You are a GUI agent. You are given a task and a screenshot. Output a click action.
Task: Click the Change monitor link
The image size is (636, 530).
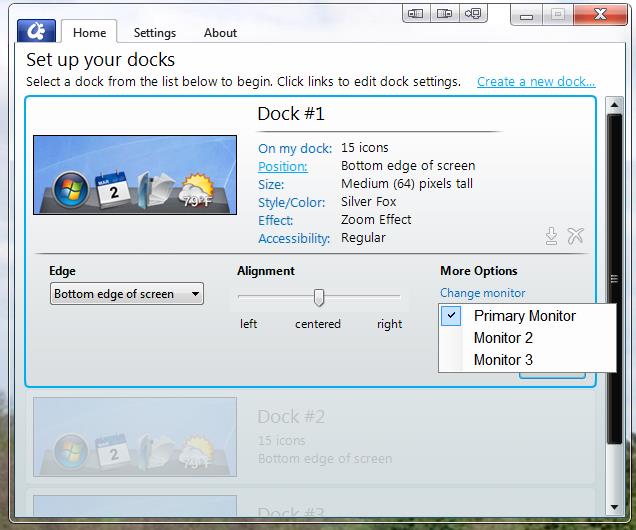tap(482, 293)
